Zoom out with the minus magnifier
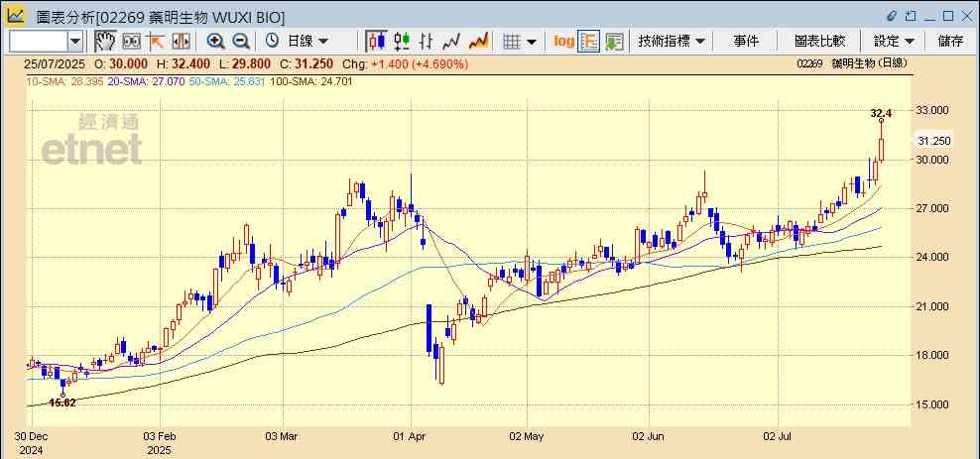The image size is (980, 459). 241,42
